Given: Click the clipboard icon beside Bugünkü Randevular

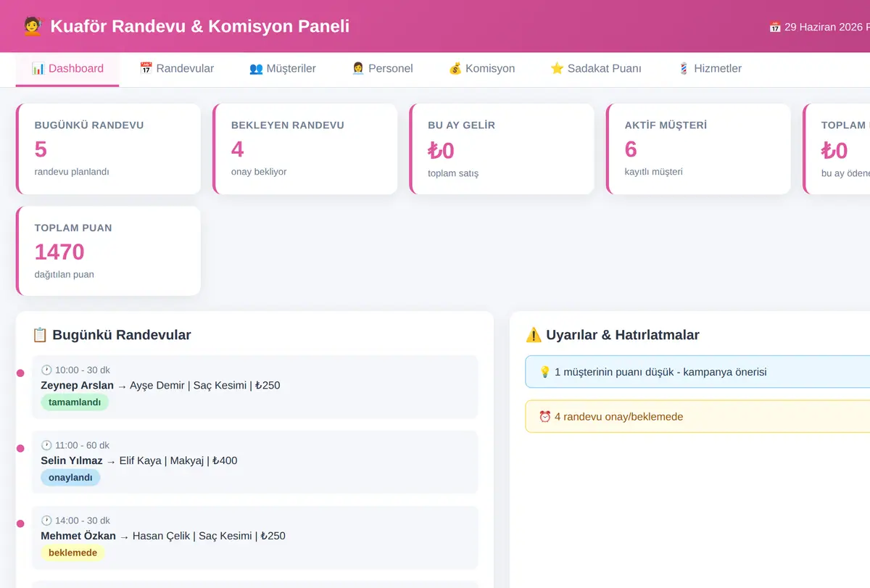Looking at the screenshot, I should click(x=41, y=335).
